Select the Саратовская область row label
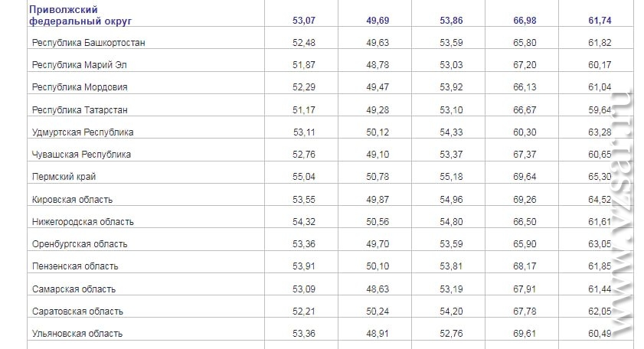This screenshot has width=644, height=349. [x=77, y=311]
